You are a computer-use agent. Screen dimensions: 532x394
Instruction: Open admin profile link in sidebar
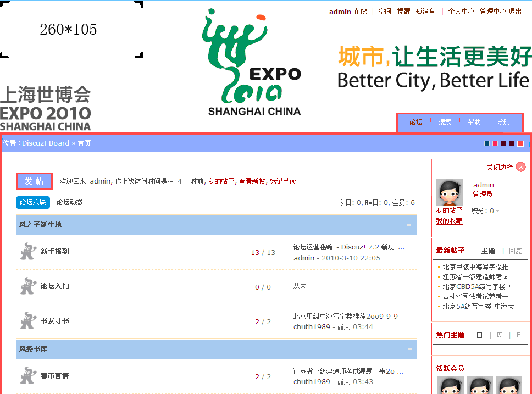[484, 185]
